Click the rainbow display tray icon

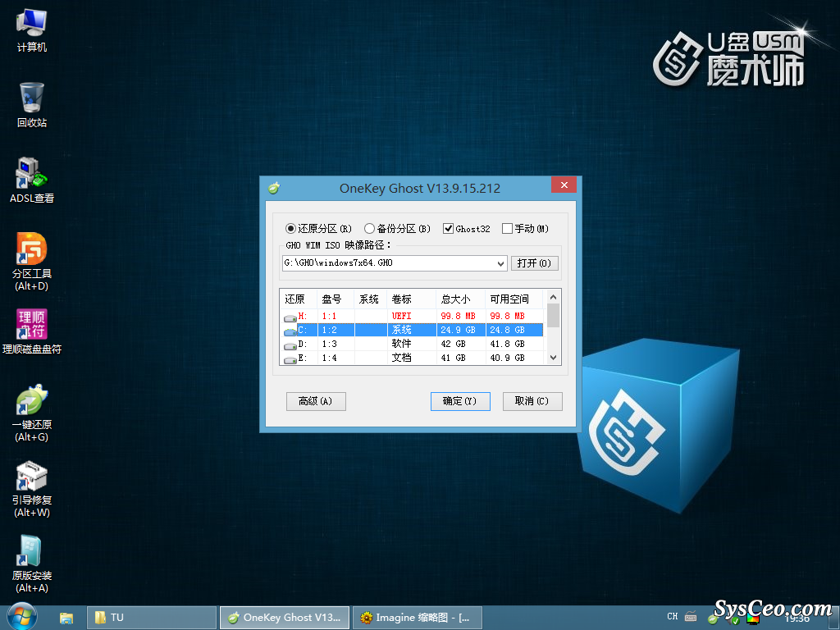click(753, 619)
